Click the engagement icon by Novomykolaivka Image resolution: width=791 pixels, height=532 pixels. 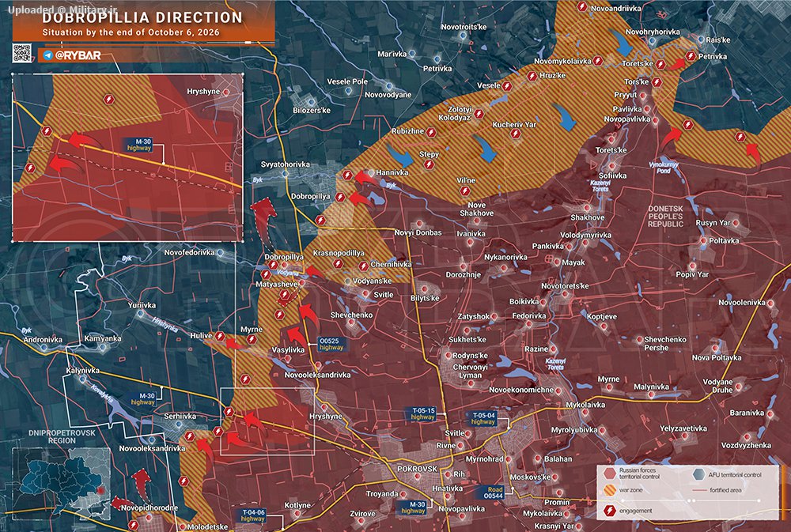coord(598,61)
